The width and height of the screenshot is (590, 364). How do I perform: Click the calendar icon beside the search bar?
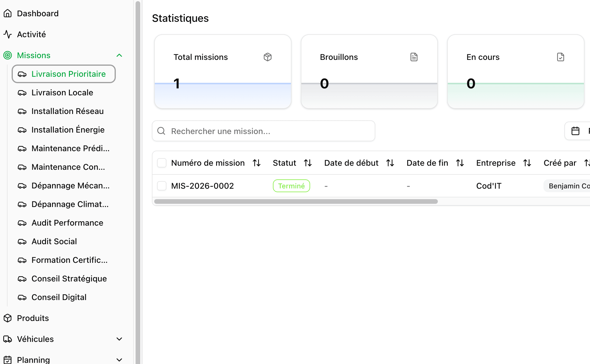click(x=575, y=131)
